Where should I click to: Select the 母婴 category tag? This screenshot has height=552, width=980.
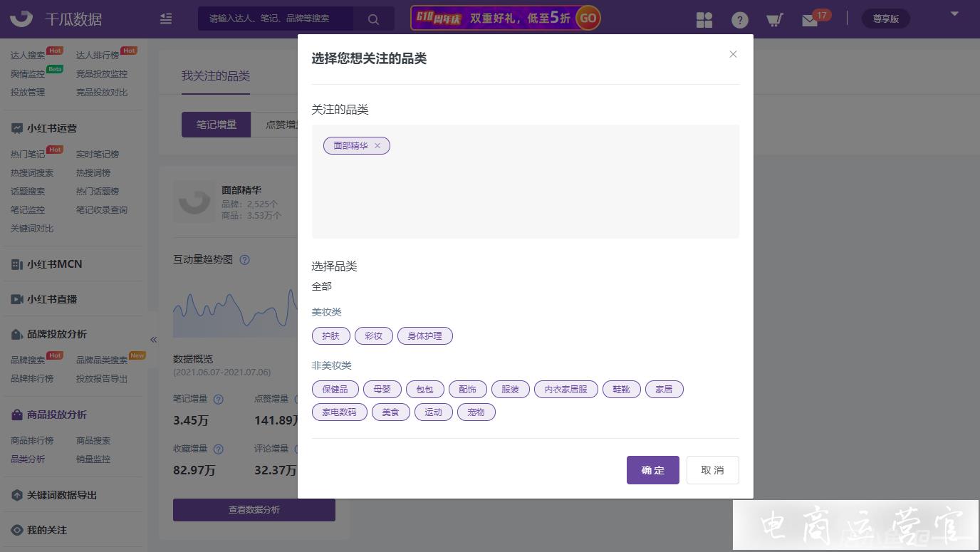point(382,390)
